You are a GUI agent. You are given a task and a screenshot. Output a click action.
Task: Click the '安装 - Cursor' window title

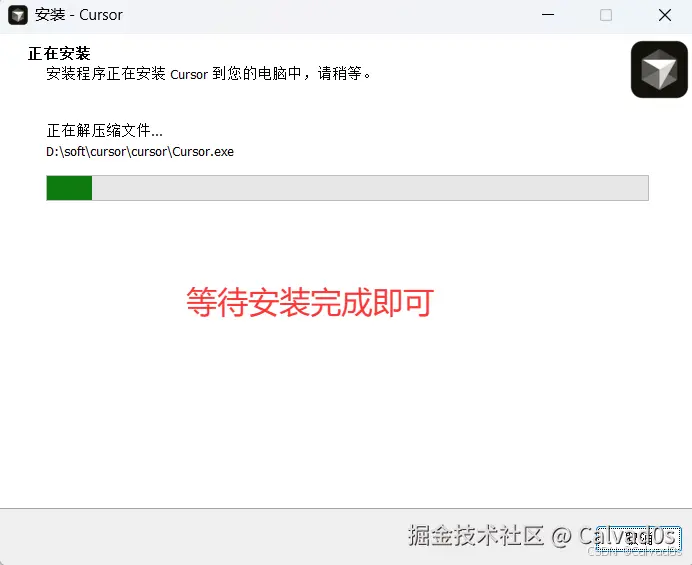tap(79, 15)
